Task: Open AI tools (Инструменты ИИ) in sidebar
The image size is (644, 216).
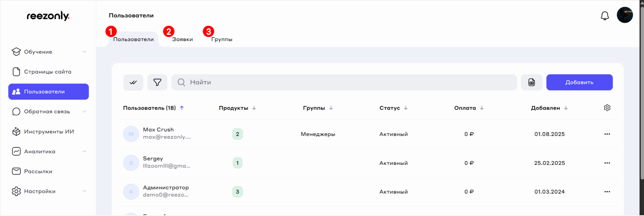Action: pyautogui.click(x=49, y=132)
